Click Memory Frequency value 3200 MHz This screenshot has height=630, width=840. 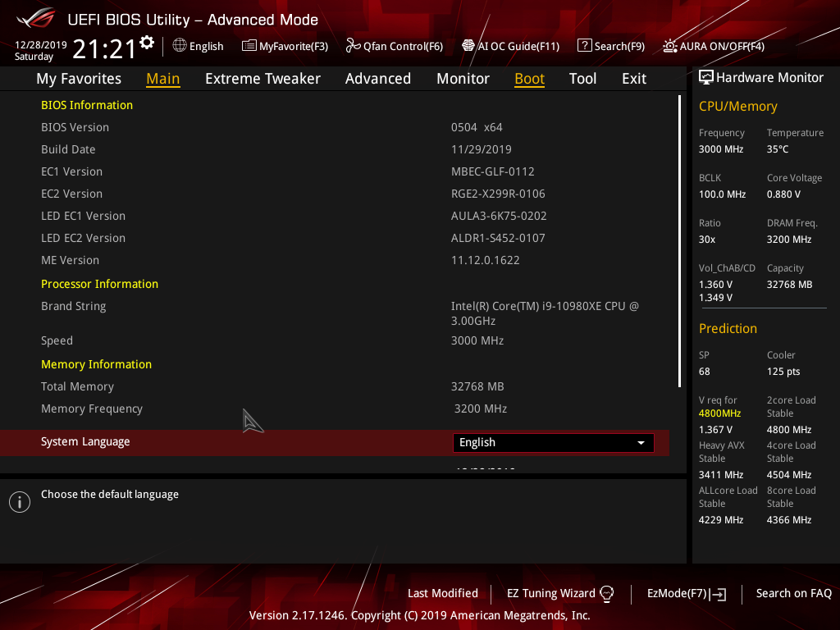pyautogui.click(x=481, y=409)
